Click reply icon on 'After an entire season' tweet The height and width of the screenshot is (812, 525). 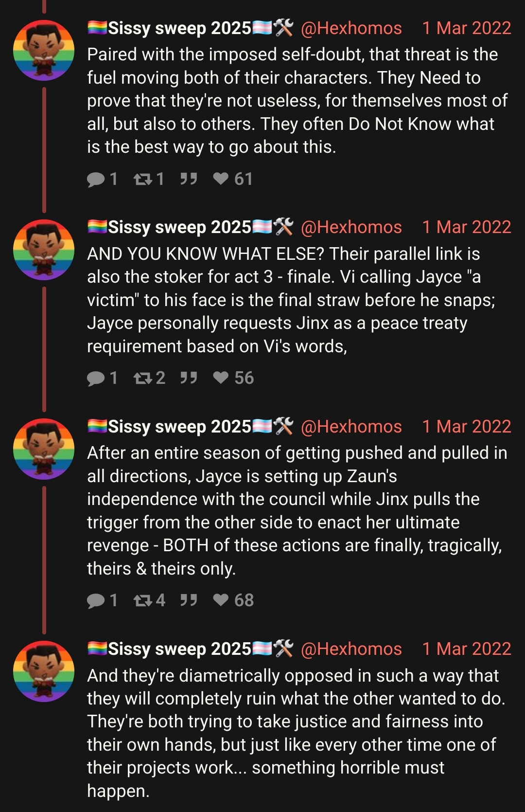point(96,601)
